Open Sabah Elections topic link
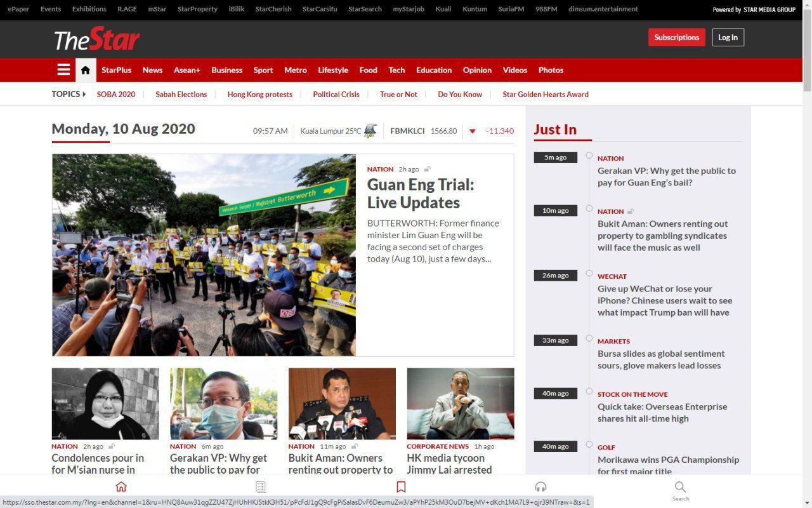This screenshot has width=812, height=508. pos(181,94)
